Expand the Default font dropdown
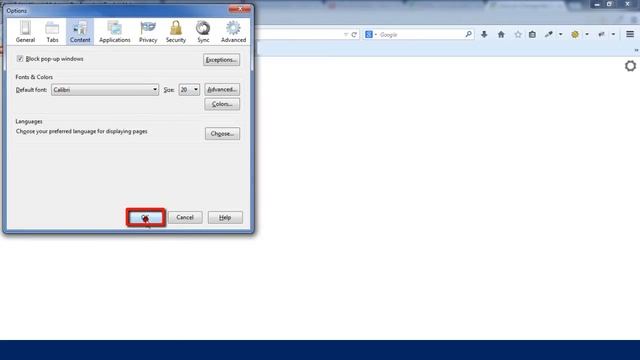Viewport: 640px width, 360px height. 105,90
